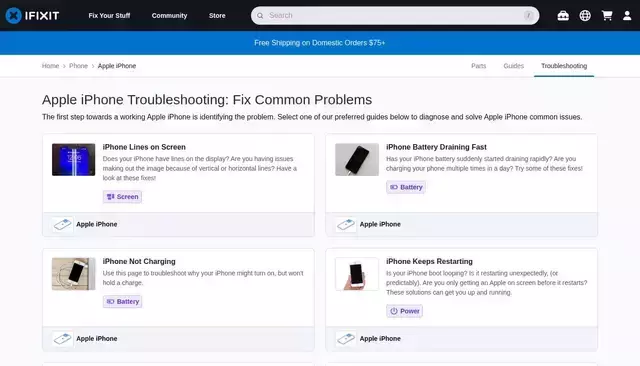View the shopping cart

coord(607,16)
